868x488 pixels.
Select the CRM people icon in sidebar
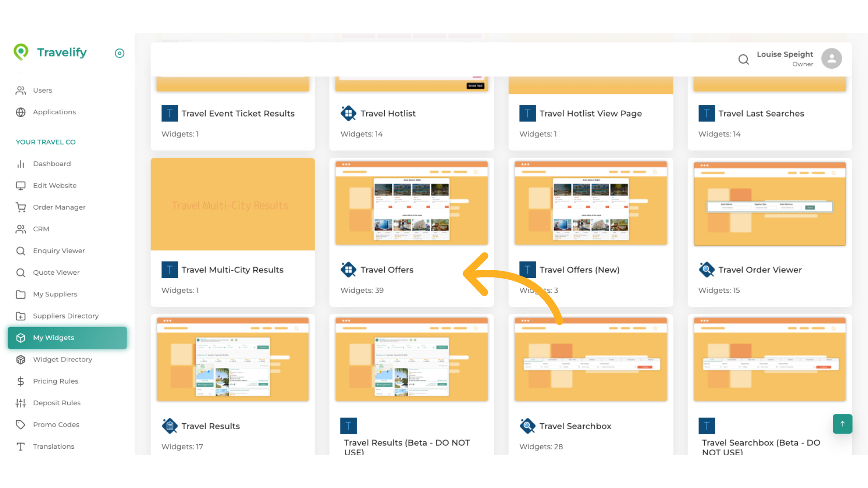point(21,229)
